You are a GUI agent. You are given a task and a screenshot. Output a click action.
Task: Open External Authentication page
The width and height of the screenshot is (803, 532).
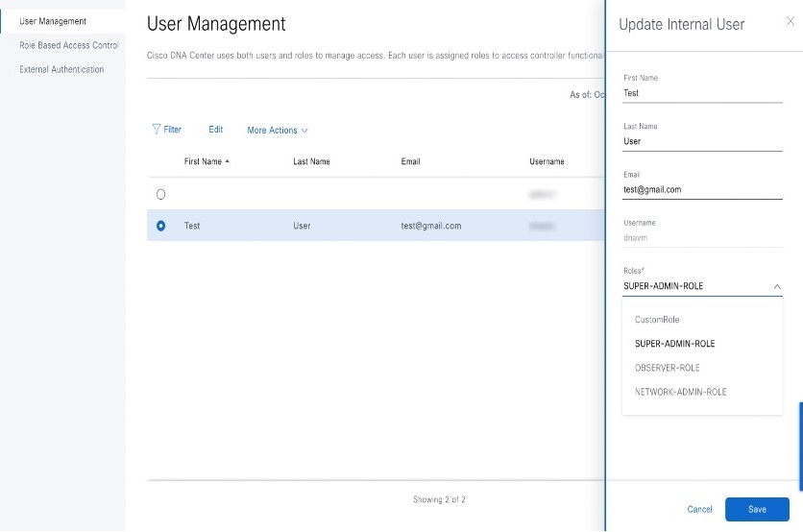click(x=61, y=70)
